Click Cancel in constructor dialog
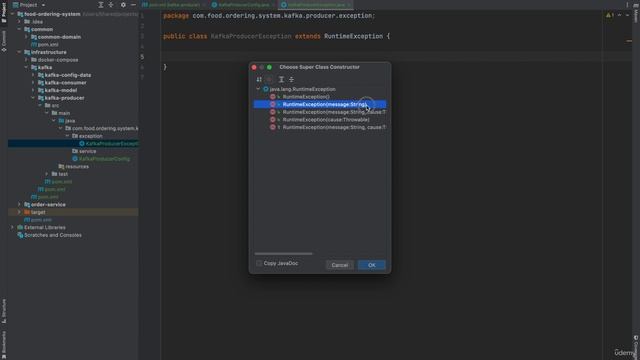This screenshot has width=640, height=360. [x=340, y=265]
